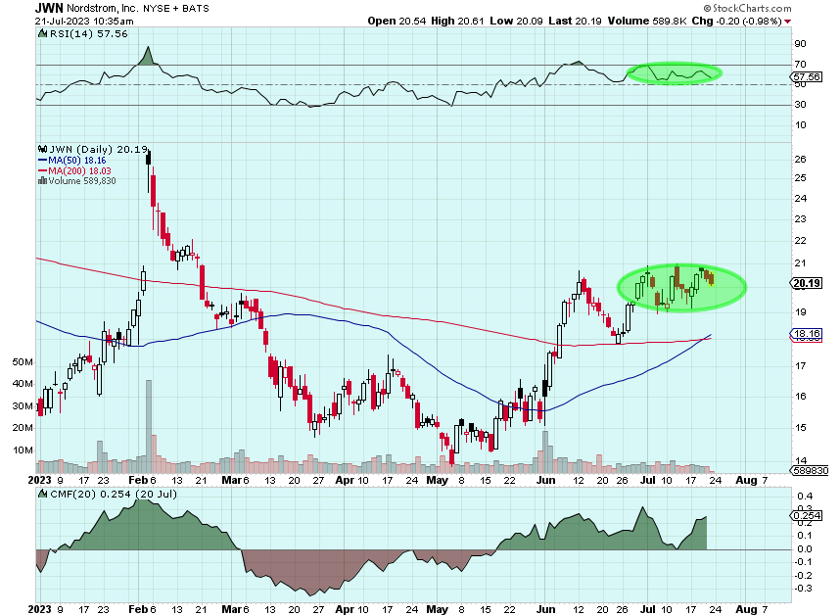The height and width of the screenshot is (616, 840).
Task: Click the blue MA(50) line swatch in legend
Action: click(x=42, y=161)
